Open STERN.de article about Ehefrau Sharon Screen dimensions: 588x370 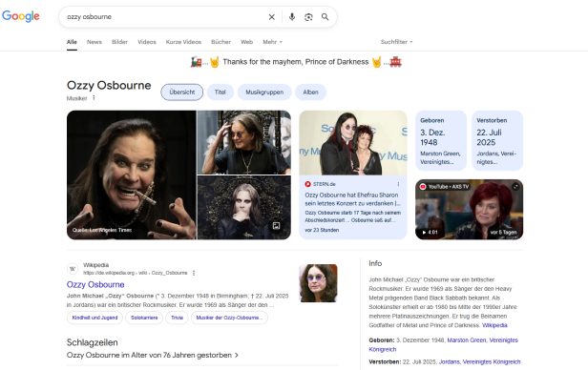[x=352, y=199]
